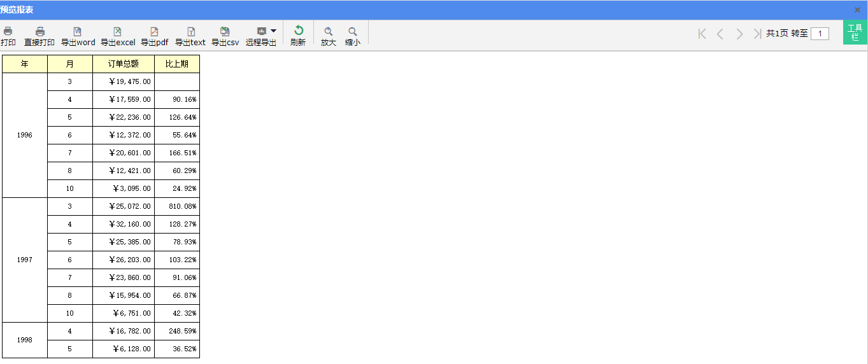Export report using 导出excel icon
868x364 pixels.
118,32
